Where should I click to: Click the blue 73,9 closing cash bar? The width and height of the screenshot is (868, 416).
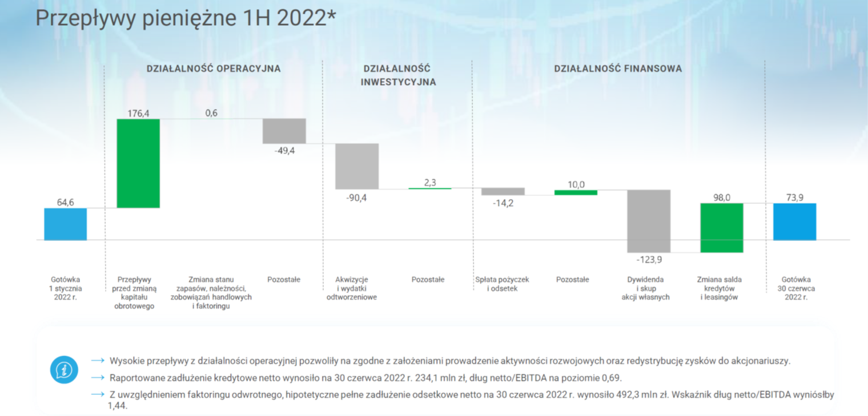pos(795,221)
